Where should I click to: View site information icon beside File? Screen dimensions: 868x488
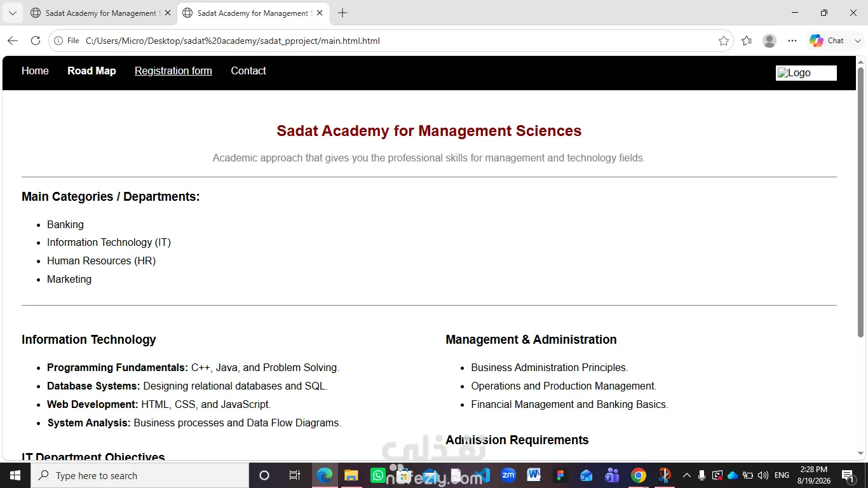pyautogui.click(x=58, y=41)
